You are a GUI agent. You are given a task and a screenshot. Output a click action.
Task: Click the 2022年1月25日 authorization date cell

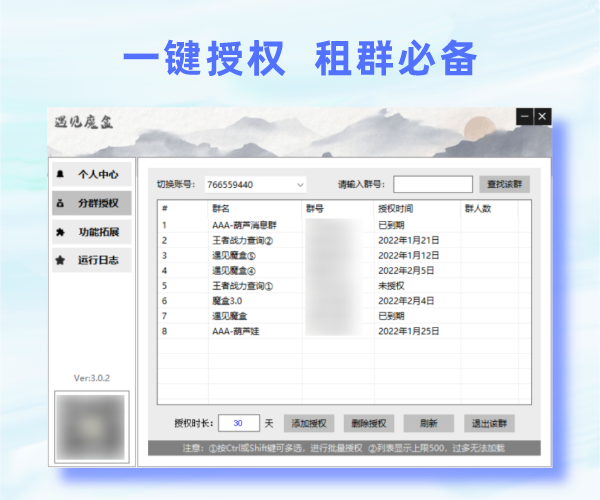409,331
